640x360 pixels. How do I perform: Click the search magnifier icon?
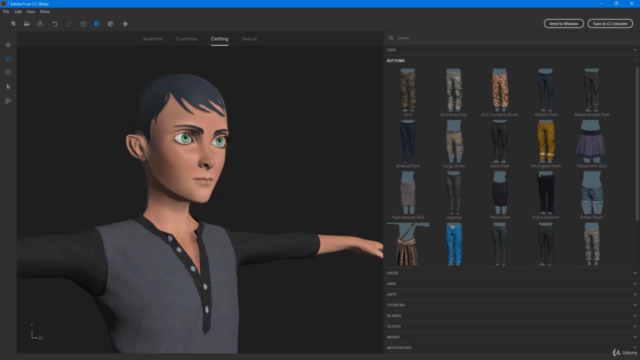point(391,38)
